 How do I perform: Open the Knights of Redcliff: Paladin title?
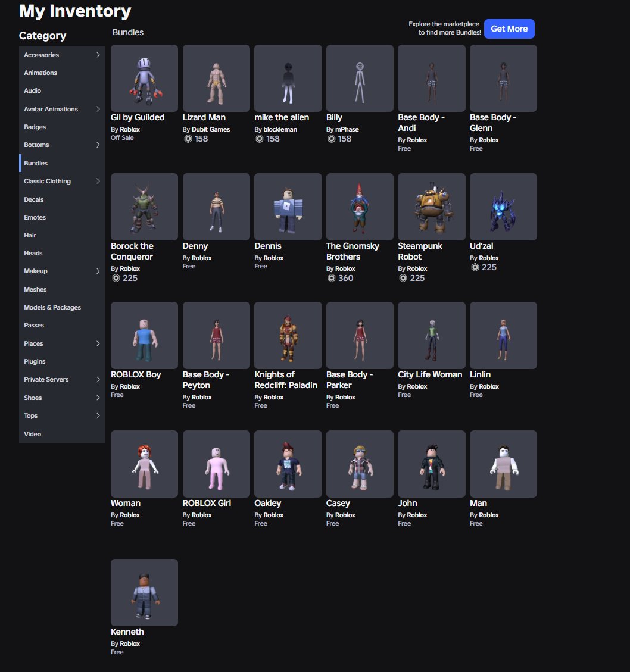tap(286, 380)
